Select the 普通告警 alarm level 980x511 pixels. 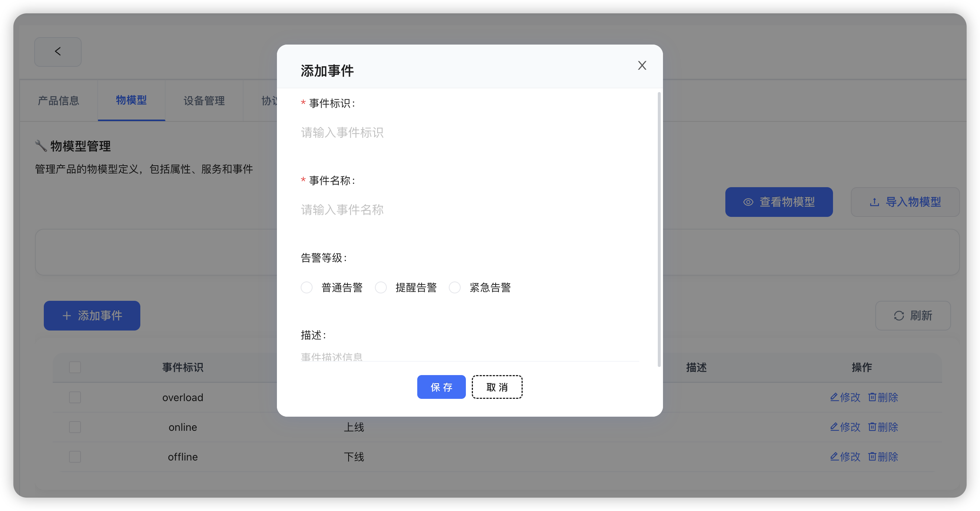pos(307,287)
